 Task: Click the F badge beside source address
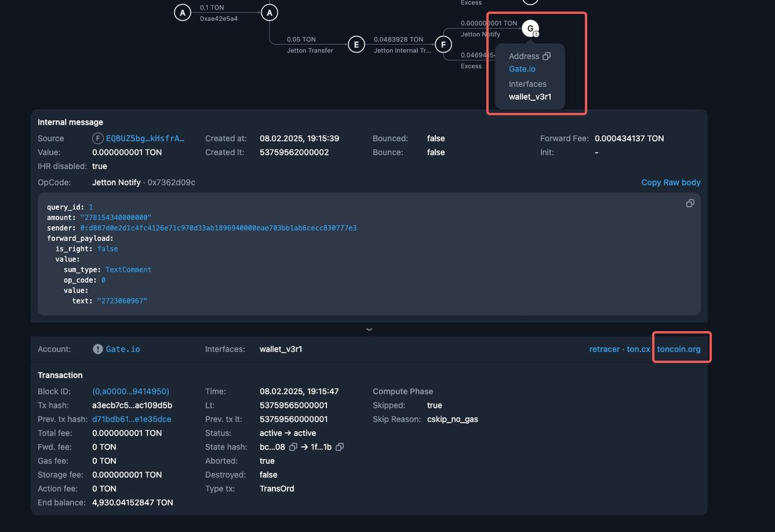97,139
